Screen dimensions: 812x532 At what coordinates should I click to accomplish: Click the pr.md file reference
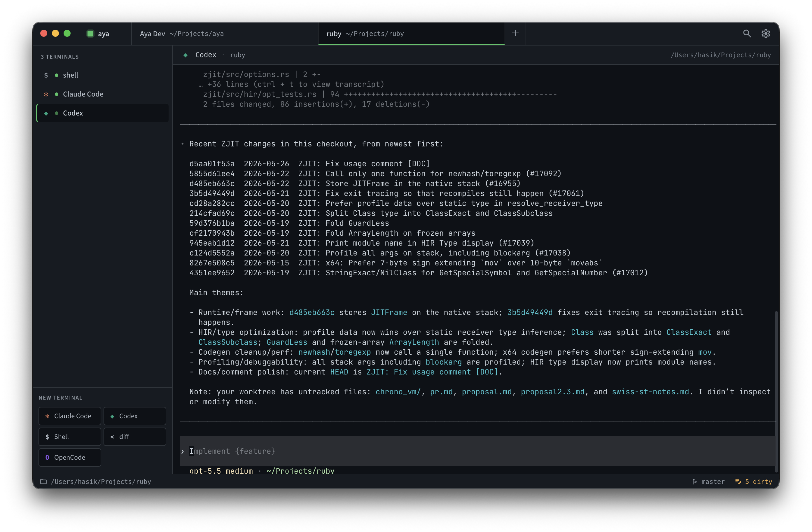pos(442,392)
